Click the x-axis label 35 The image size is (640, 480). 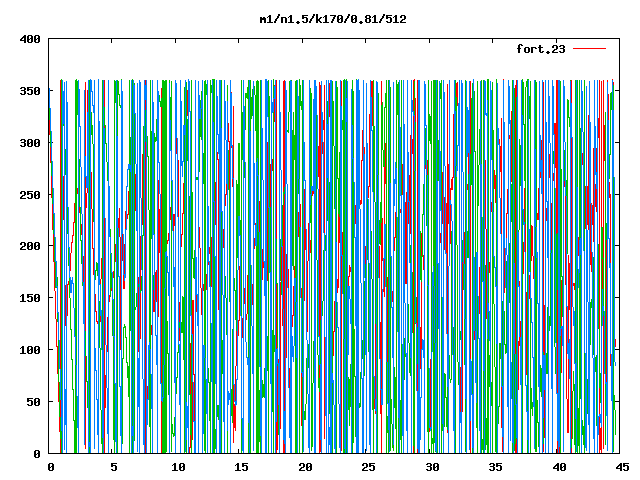pyautogui.click(x=495, y=467)
